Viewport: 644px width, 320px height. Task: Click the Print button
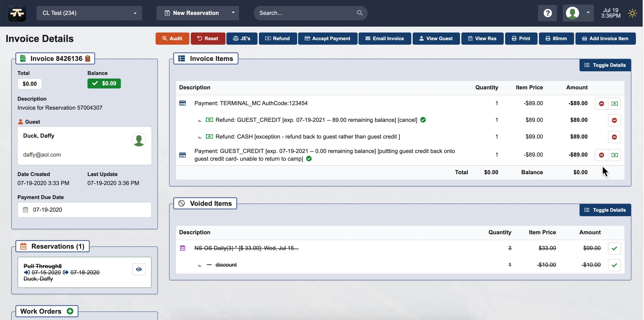(x=521, y=39)
